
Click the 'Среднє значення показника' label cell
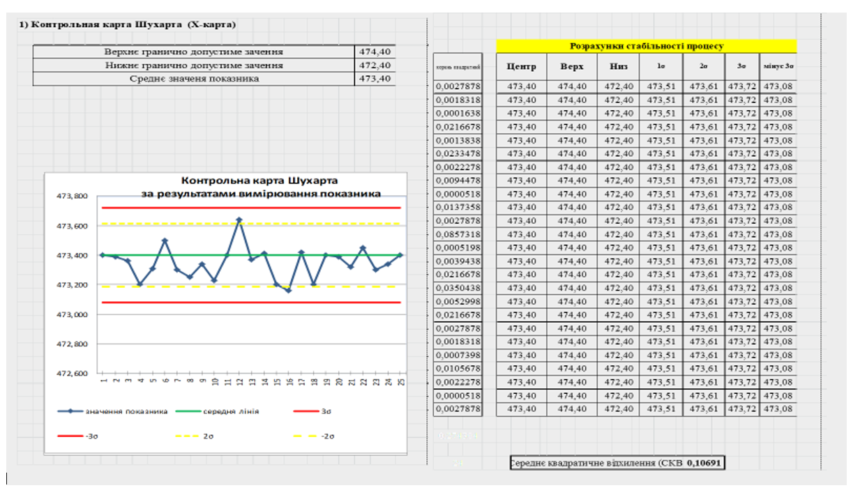click(193, 79)
